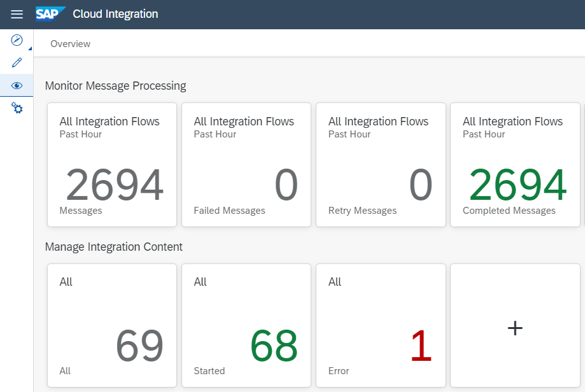585x392 pixels.
Task: Open the Failed Messages tile
Action: pyautogui.click(x=246, y=165)
